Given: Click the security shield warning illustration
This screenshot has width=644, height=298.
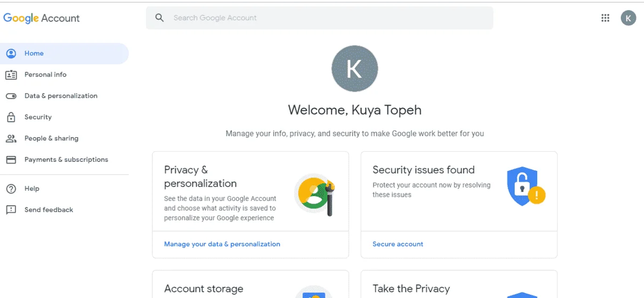Looking at the screenshot, I should [x=526, y=187].
